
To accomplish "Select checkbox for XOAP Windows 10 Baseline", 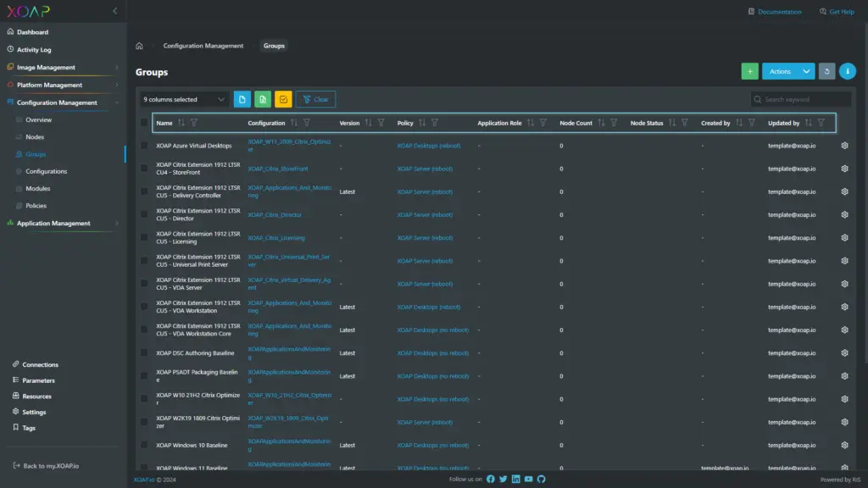I will coord(144,445).
